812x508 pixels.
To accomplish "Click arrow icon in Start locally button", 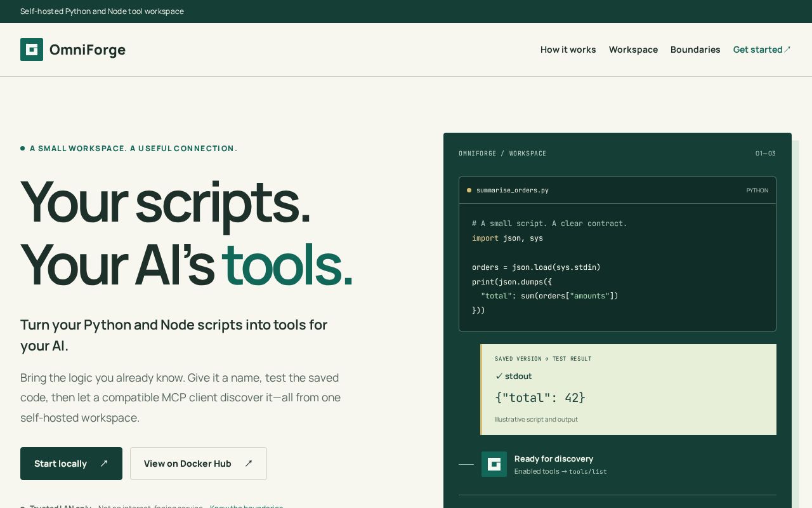I will [x=104, y=464].
